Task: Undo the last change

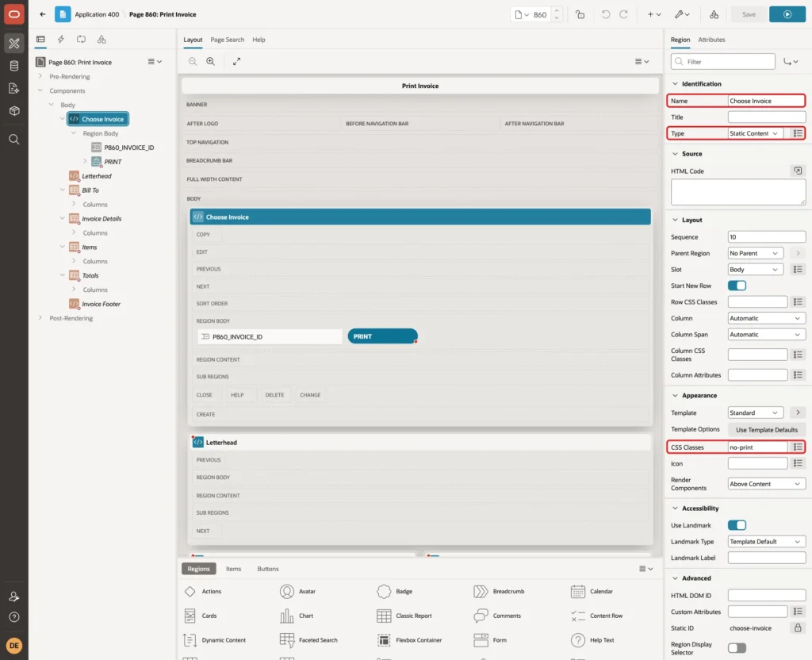Action: click(605, 14)
